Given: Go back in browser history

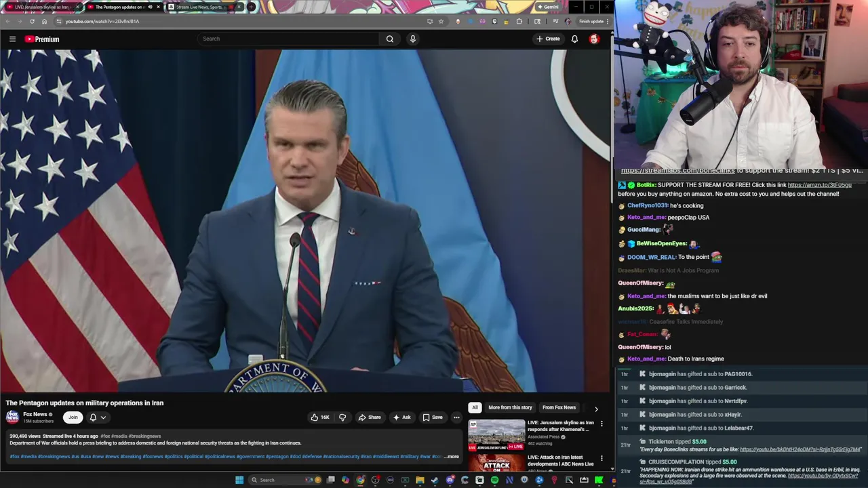Looking at the screenshot, I should (7, 21).
